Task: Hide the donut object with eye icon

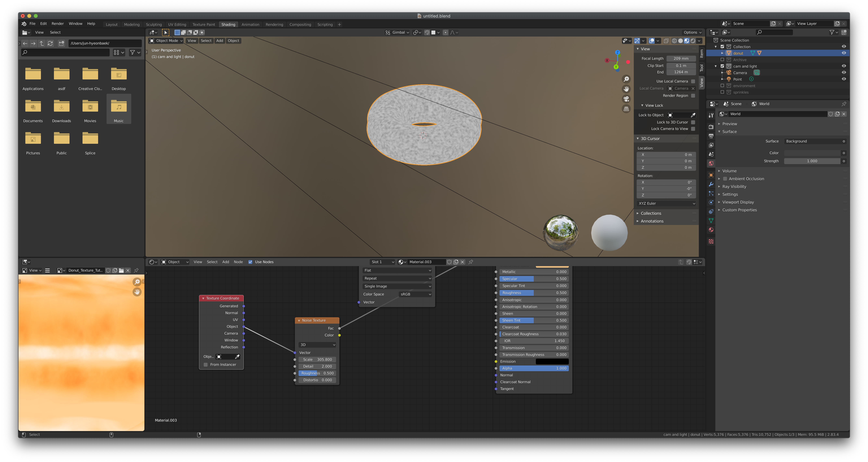Action: pyautogui.click(x=843, y=53)
